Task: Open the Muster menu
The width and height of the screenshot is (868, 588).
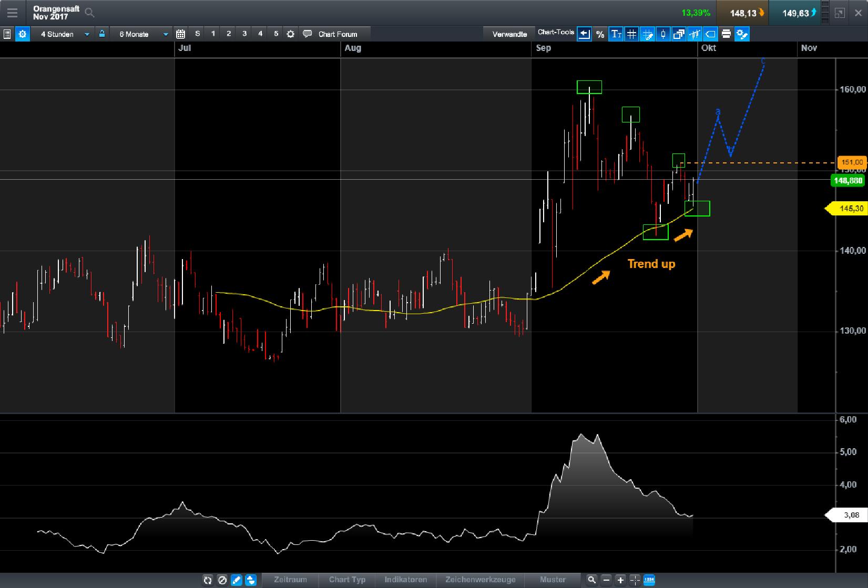Action: tap(553, 580)
